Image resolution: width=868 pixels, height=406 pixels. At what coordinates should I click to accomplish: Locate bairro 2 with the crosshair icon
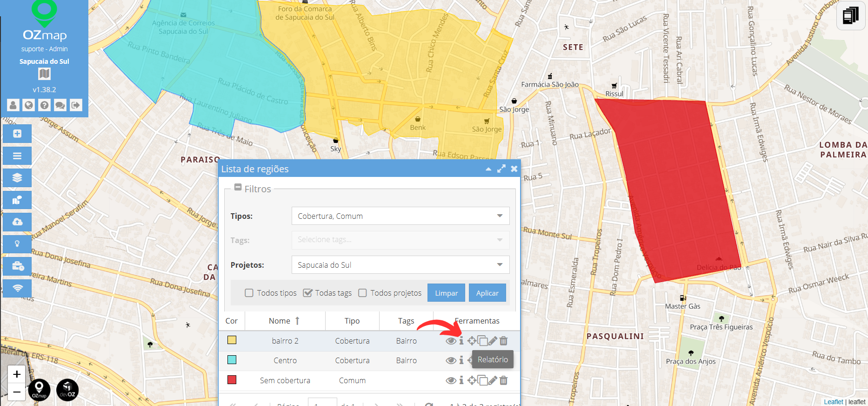tap(472, 341)
